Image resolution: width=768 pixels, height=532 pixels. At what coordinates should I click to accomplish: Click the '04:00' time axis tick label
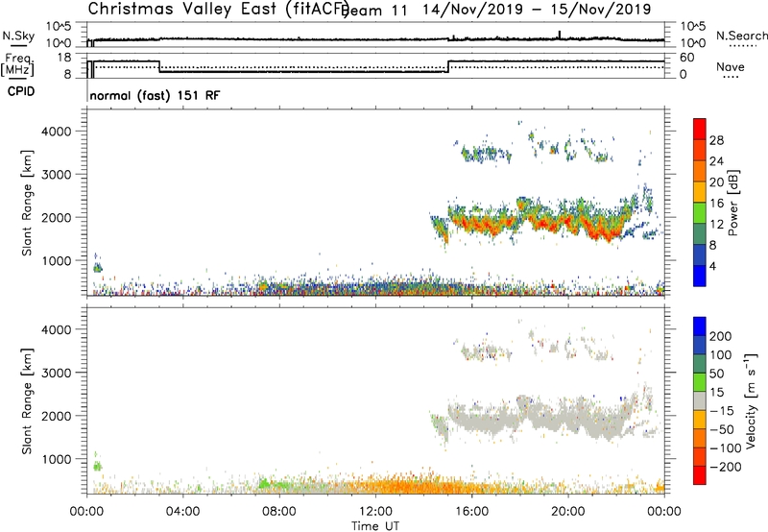tap(182, 512)
